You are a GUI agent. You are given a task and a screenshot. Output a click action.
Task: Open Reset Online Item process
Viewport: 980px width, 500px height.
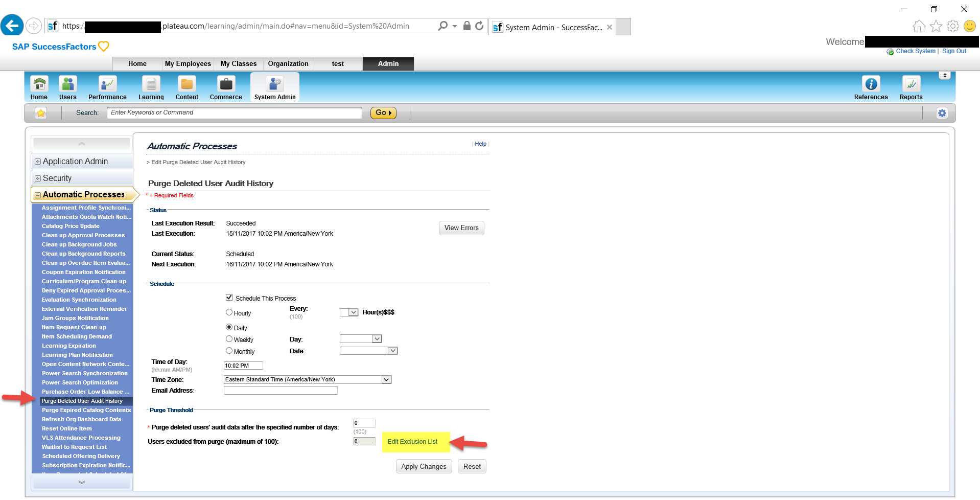67,428
